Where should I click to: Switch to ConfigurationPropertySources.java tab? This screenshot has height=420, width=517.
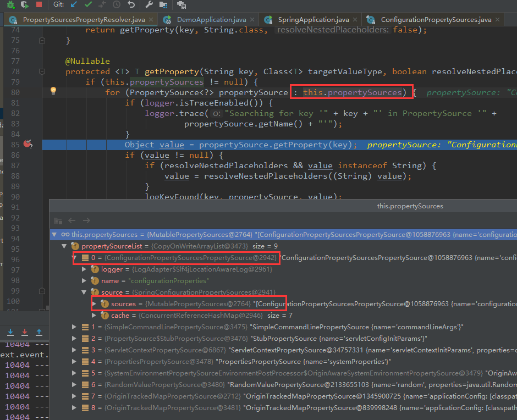[x=436, y=20]
